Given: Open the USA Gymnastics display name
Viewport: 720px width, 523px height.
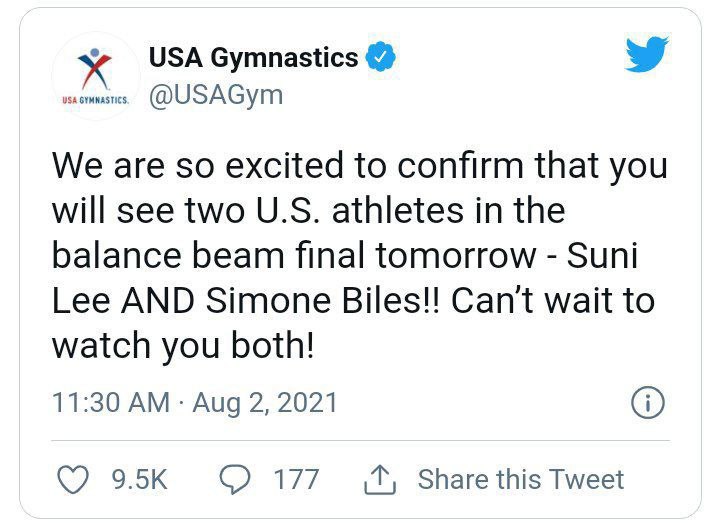Looking at the screenshot, I should pyautogui.click(x=253, y=58).
